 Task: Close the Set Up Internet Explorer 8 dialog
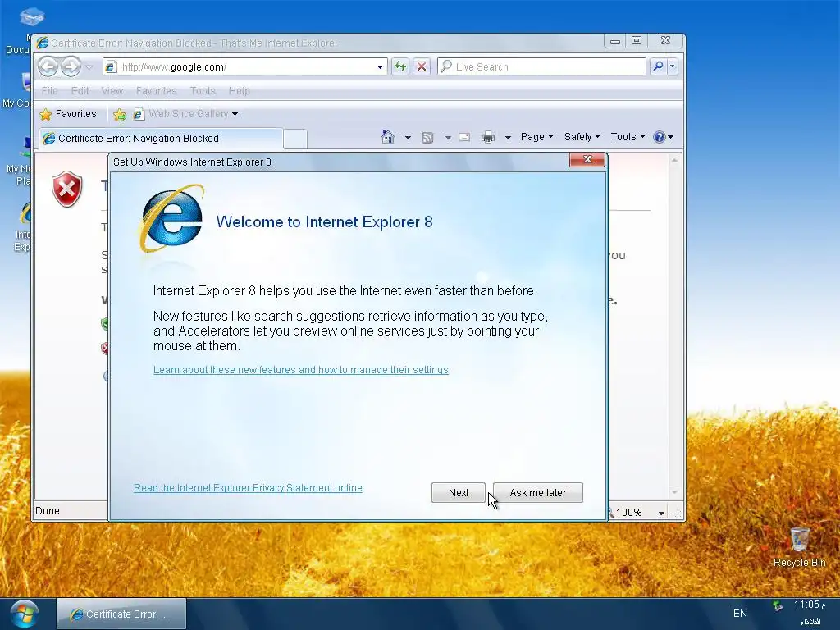587,159
